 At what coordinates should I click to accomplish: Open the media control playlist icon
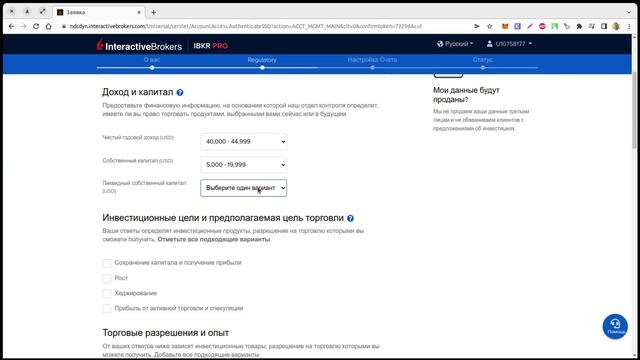point(591,26)
